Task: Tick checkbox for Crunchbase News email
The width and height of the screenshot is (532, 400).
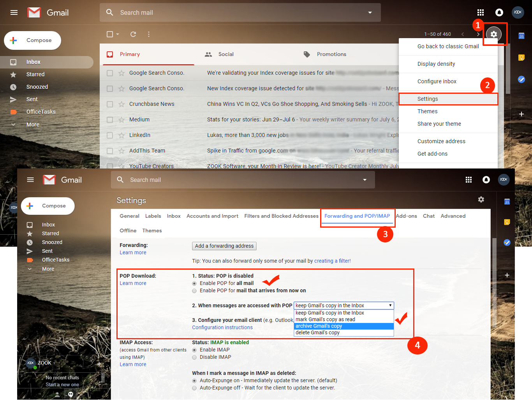Action: coord(110,104)
